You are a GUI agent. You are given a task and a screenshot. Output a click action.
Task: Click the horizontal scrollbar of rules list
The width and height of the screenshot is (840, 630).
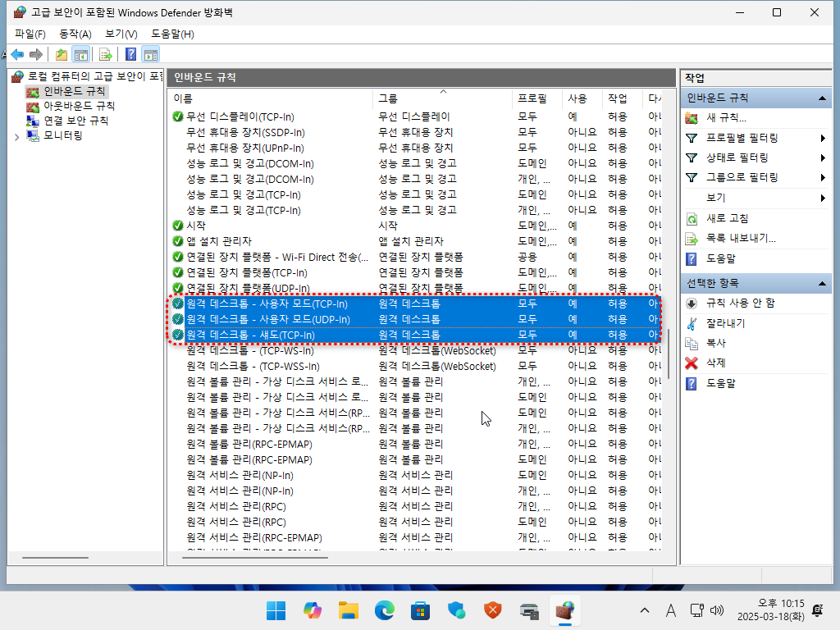point(255,558)
